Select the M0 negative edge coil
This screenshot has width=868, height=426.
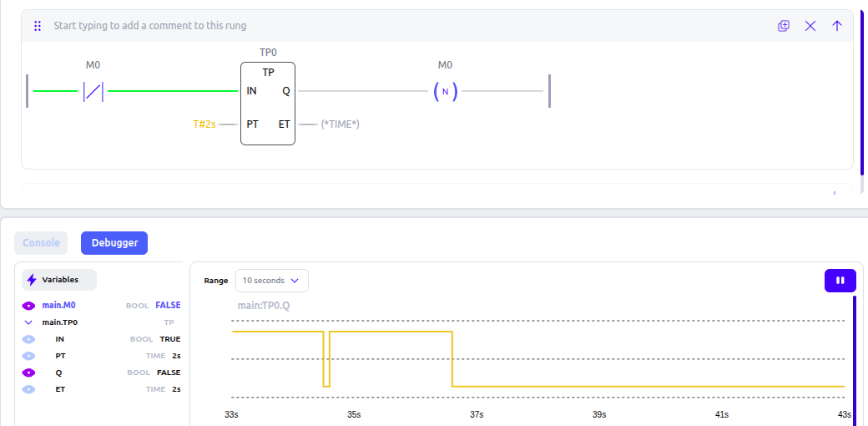(x=445, y=91)
